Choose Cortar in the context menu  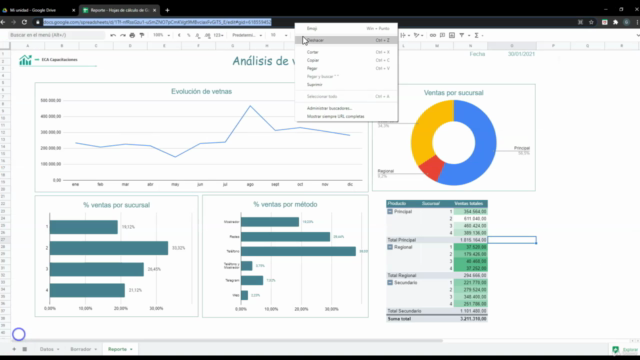(346, 52)
